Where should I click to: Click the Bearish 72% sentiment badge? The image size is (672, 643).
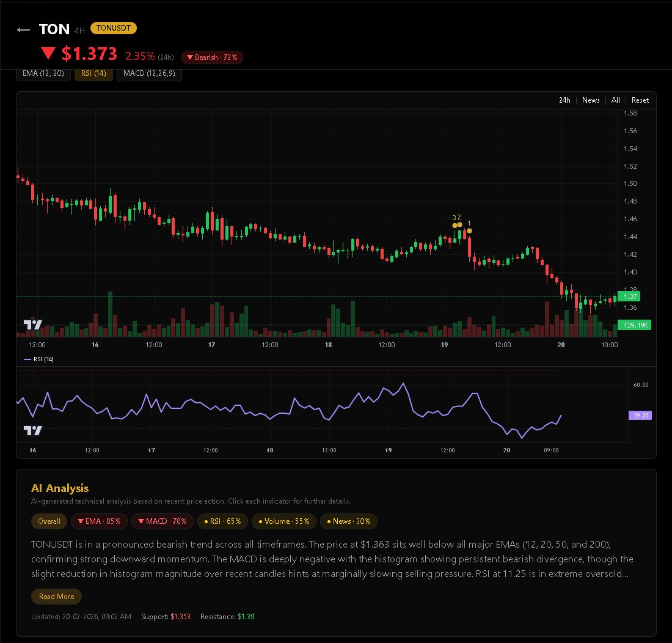212,57
